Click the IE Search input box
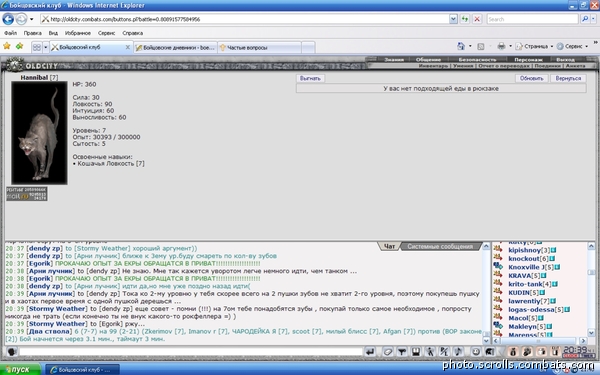Screen dimensions: 600x375 (x=532, y=19)
